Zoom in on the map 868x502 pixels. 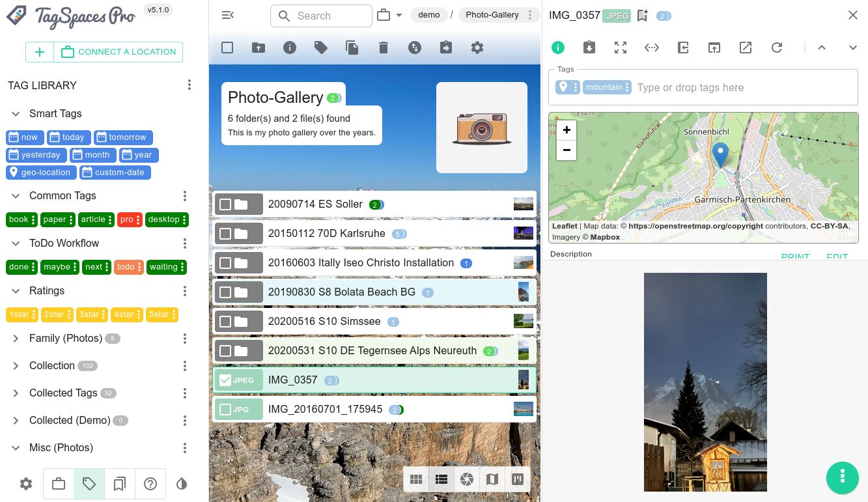567,130
